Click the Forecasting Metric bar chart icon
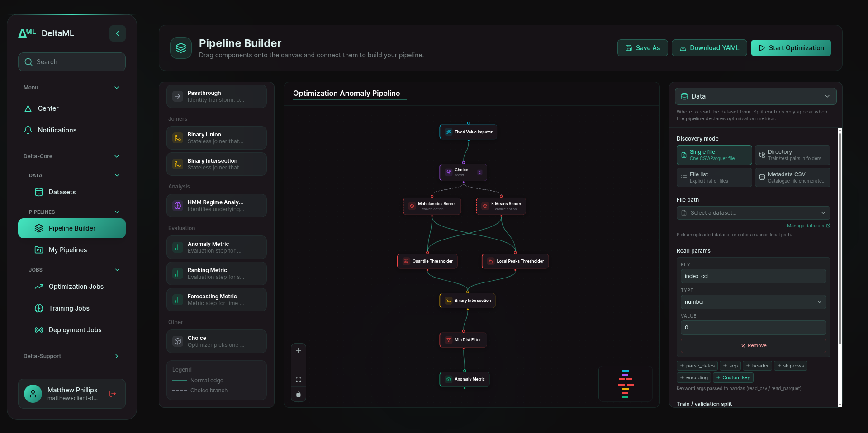This screenshot has width=868, height=433. [x=178, y=300]
